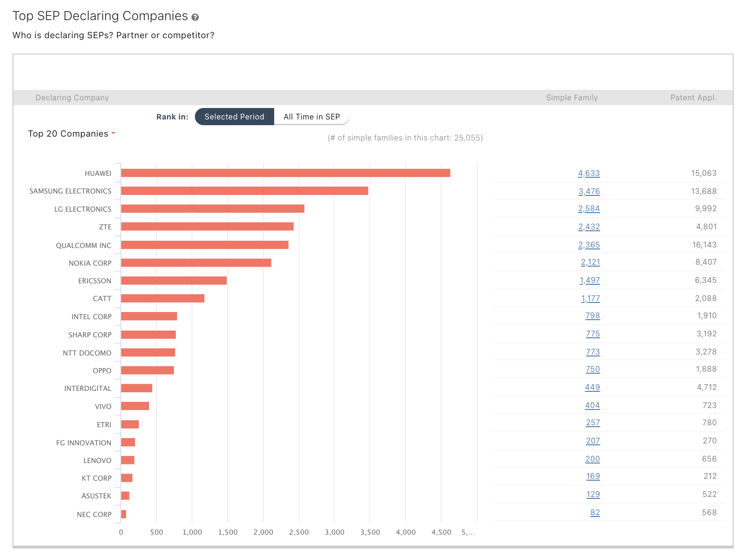Switch ranking to All Time in SEP
Screen dimensions: 749x560
(311, 117)
